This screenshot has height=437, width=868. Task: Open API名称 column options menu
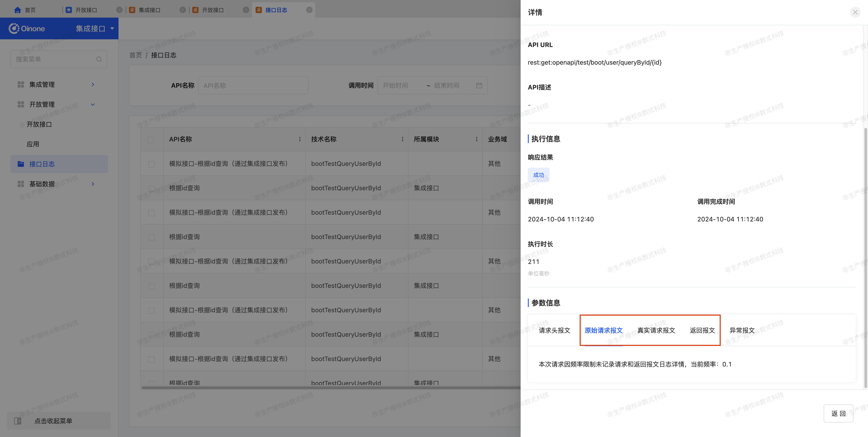pyautogui.click(x=300, y=139)
